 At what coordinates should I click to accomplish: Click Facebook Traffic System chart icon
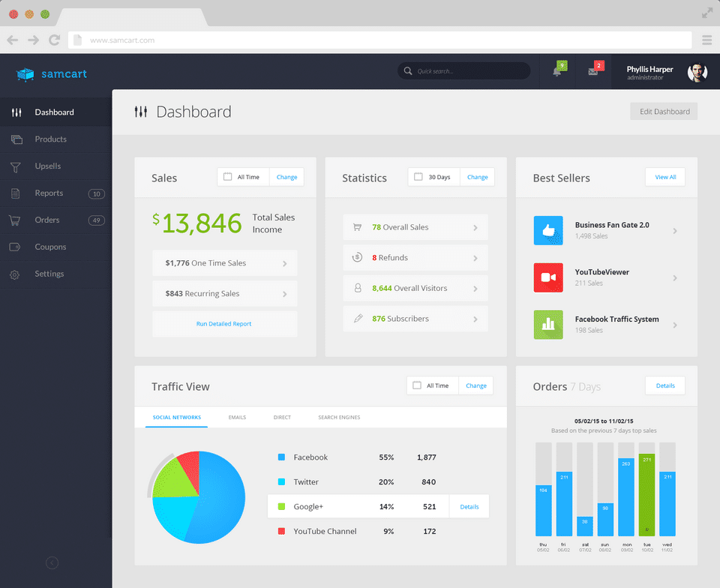[x=548, y=325]
